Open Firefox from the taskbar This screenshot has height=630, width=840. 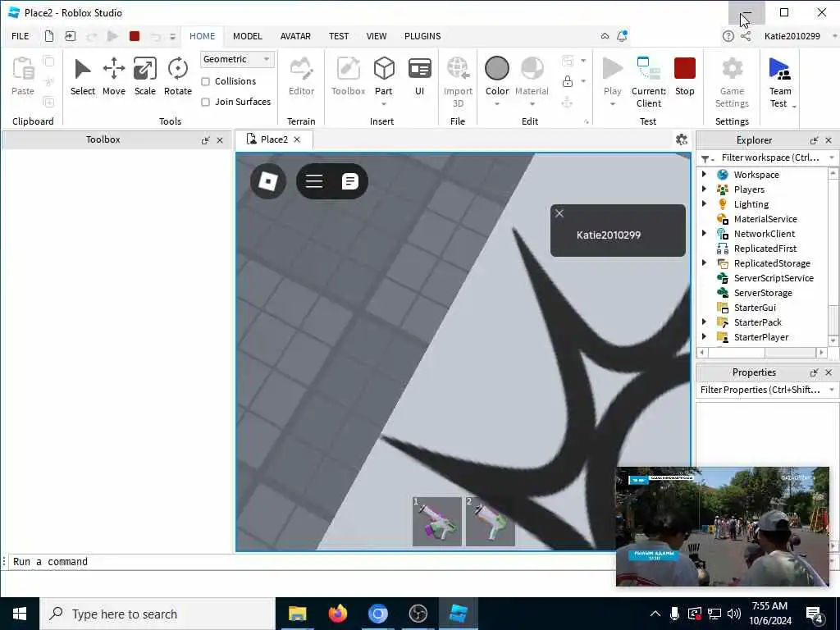(337, 614)
